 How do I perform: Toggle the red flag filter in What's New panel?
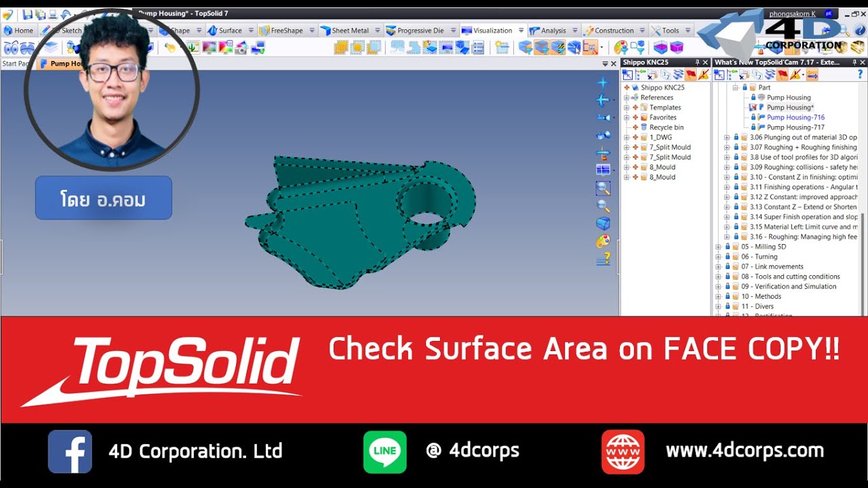(784, 75)
